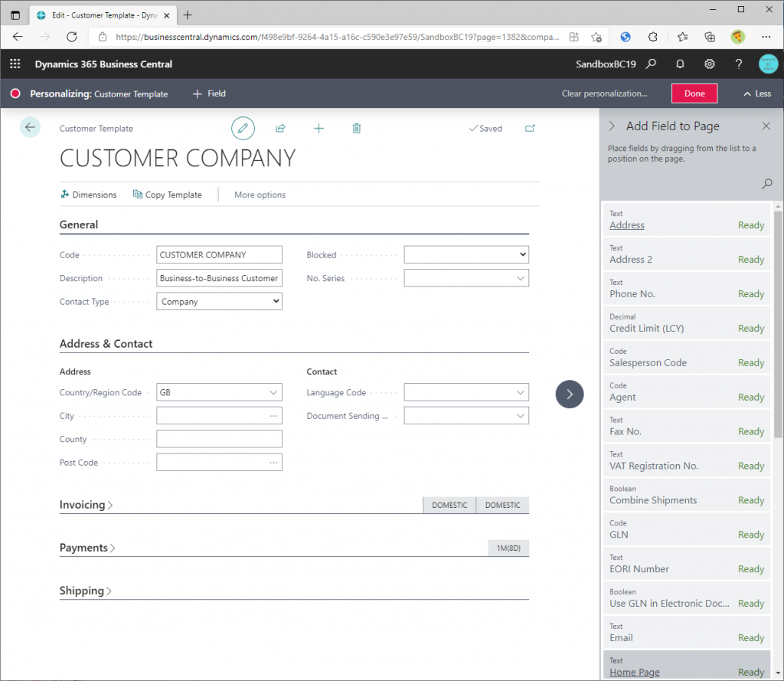Image resolution: width=784 pixels, height=681 pixels.
Task: Open the notifications bell
Action: (680, 64)
